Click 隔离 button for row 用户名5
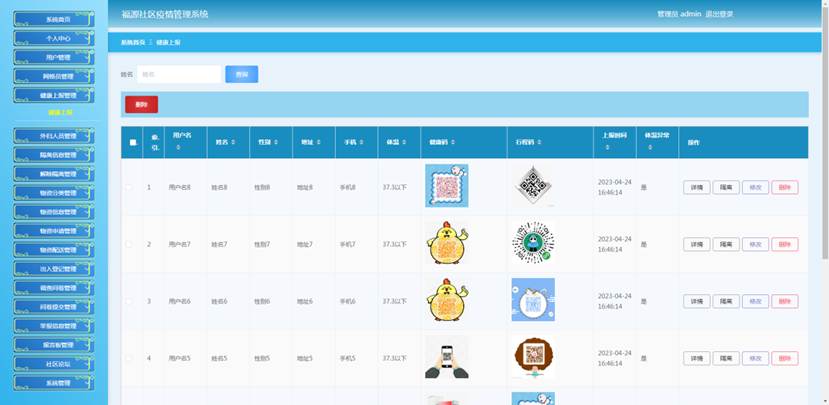Image resolution: width=829 pixels, height=405 pixels. tap(726, 358)
